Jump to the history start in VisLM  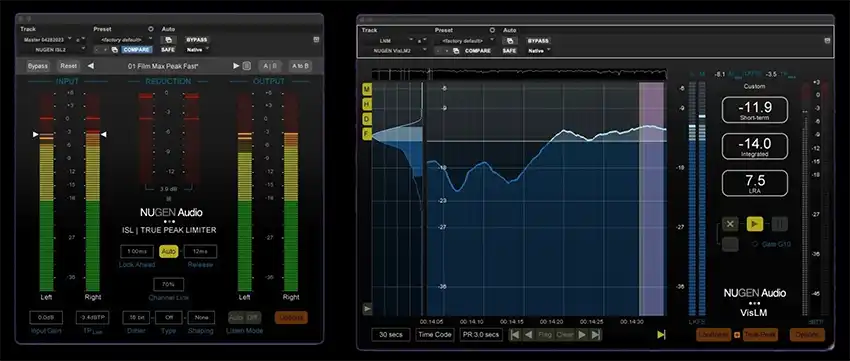click(516, 335)
